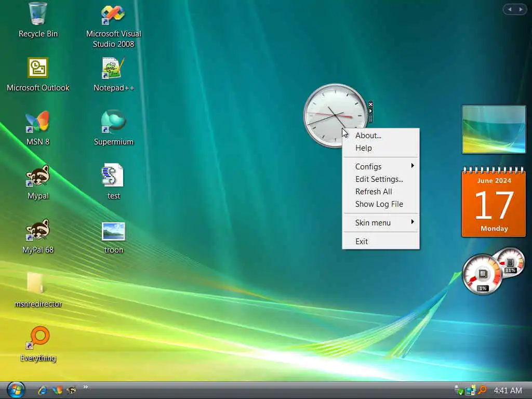Expand the Quick Launch overflow chevron
Image resolution: width=532 pixels, height=399 pixels.
pyautogui.click(x=86, y=387)
